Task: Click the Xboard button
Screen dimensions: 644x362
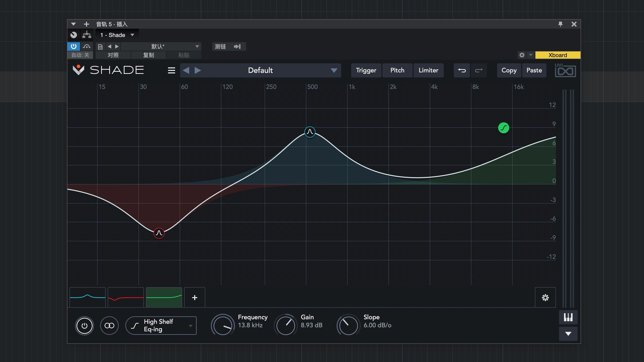Action: 557,55
